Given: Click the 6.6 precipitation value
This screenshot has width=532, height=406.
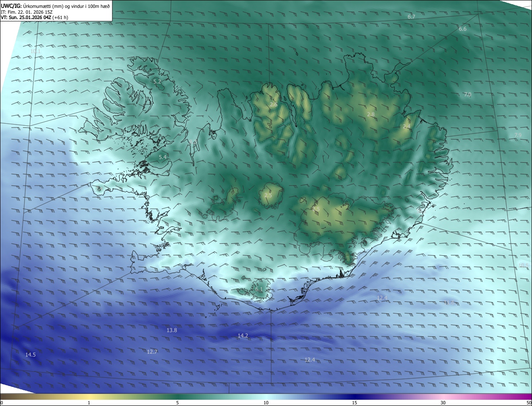Looking at the screenshot, I should coord(463,29).
